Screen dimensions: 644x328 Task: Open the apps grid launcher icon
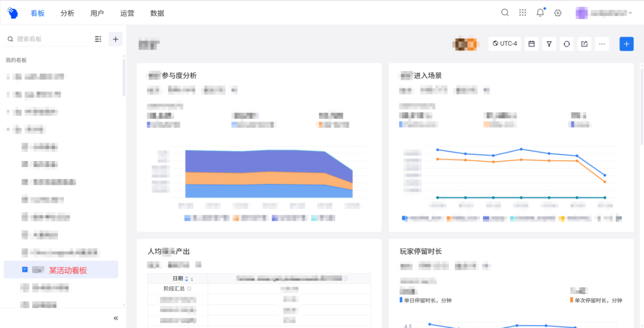click(522, 13)
